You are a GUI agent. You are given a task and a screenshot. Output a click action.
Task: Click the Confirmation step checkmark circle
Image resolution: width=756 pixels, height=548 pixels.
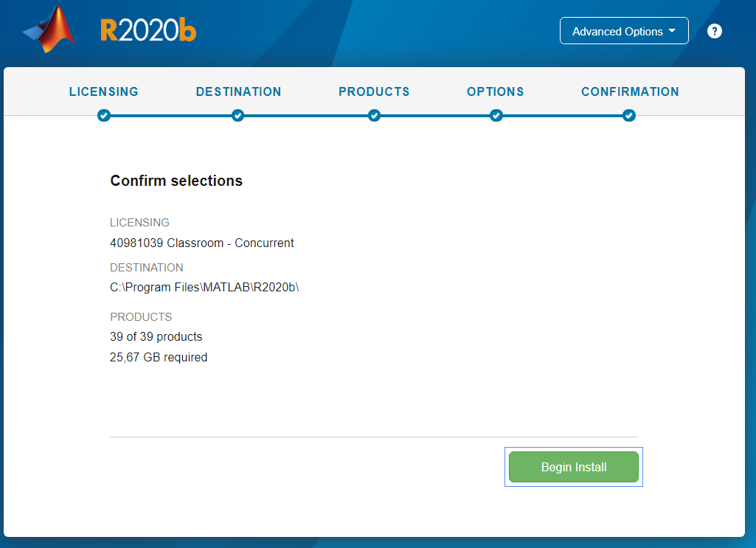point(628,116)
